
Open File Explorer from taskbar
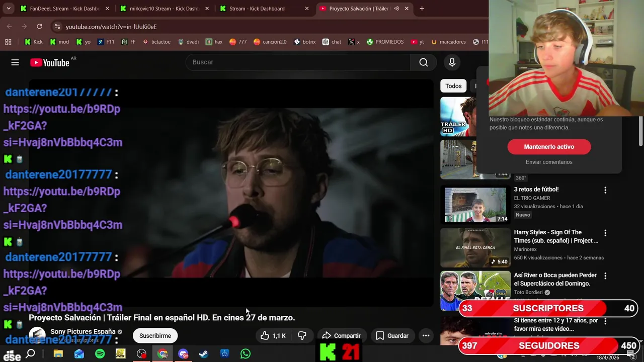click(x=58, y=354)
